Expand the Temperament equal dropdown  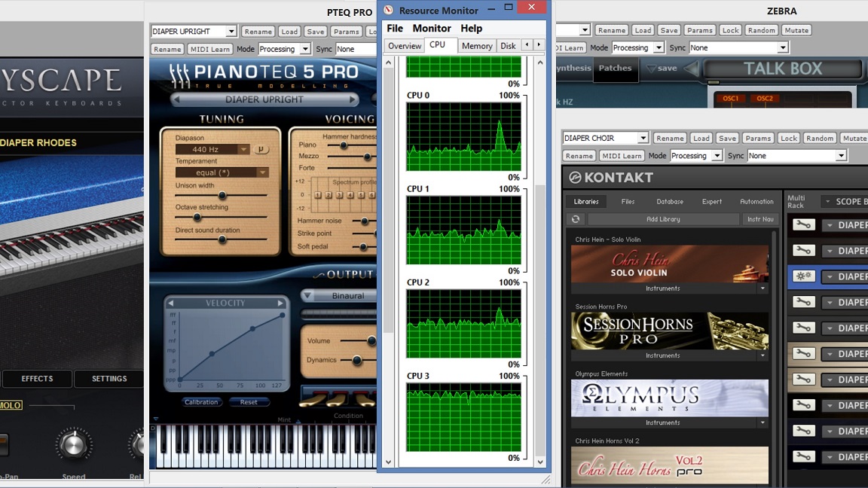262,172
